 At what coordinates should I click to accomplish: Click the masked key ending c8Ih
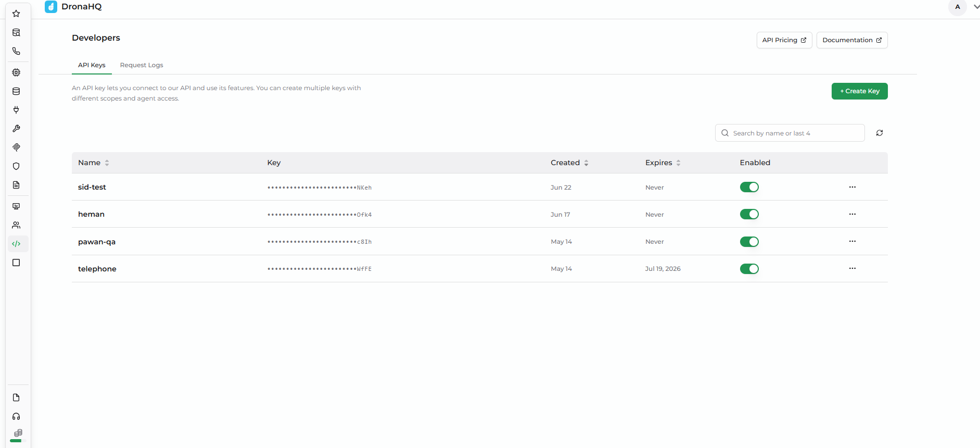click(x=320, y=242)
